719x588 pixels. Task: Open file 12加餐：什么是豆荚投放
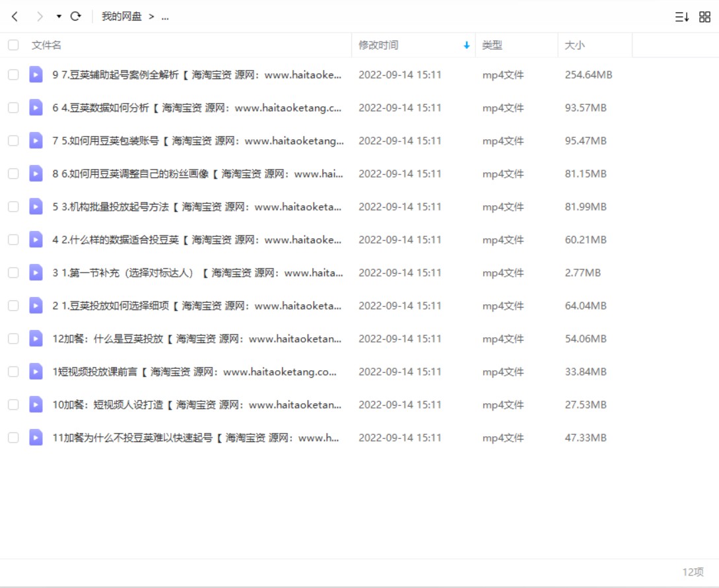197,339
